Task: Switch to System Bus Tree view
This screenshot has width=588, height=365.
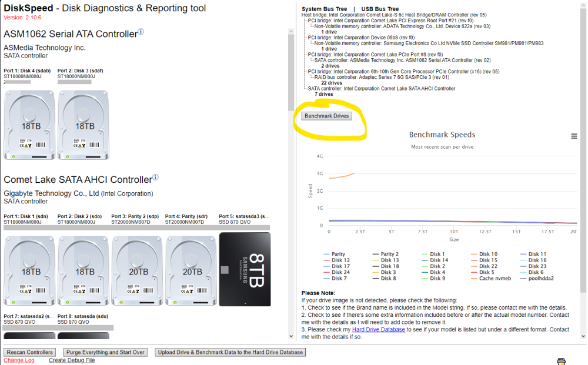Action: click(325, 9)
